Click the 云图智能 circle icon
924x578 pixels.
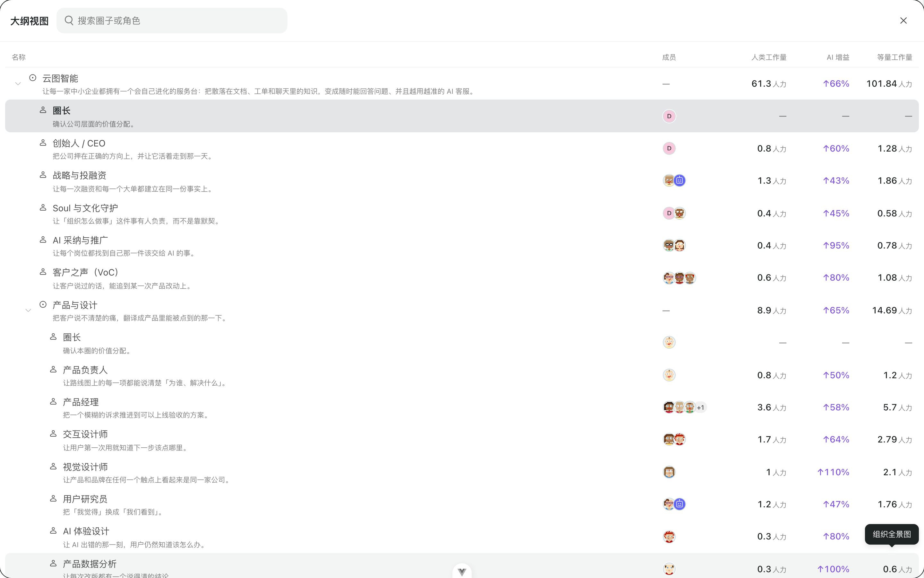coord(33,78)
